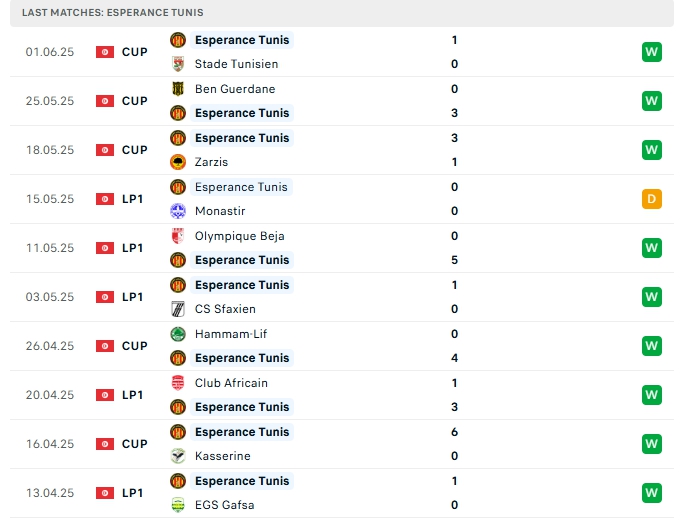Open the Club Africain team link
Image resolution: width=685 pixels, height=522 pixels.
coord(231,383)
